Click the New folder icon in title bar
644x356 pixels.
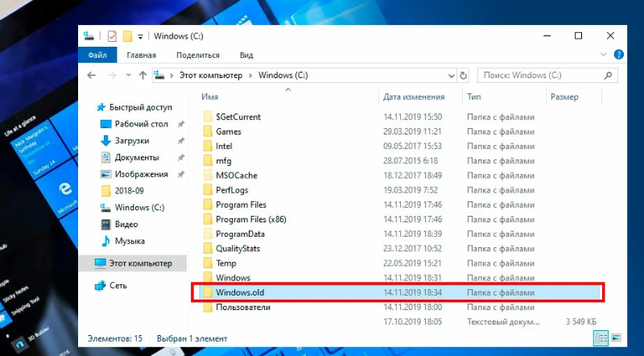[128, 36]
